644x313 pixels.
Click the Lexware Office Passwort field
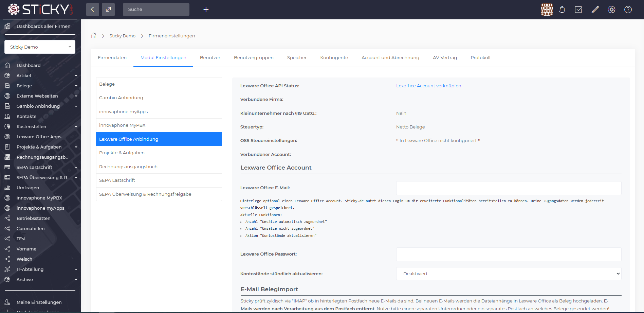point(509,254)
